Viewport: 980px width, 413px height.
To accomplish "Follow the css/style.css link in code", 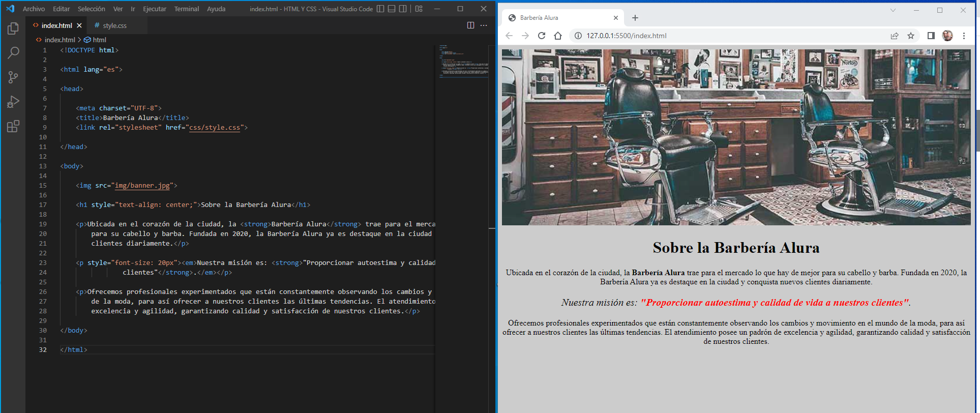I will click(x=215, y=128).
